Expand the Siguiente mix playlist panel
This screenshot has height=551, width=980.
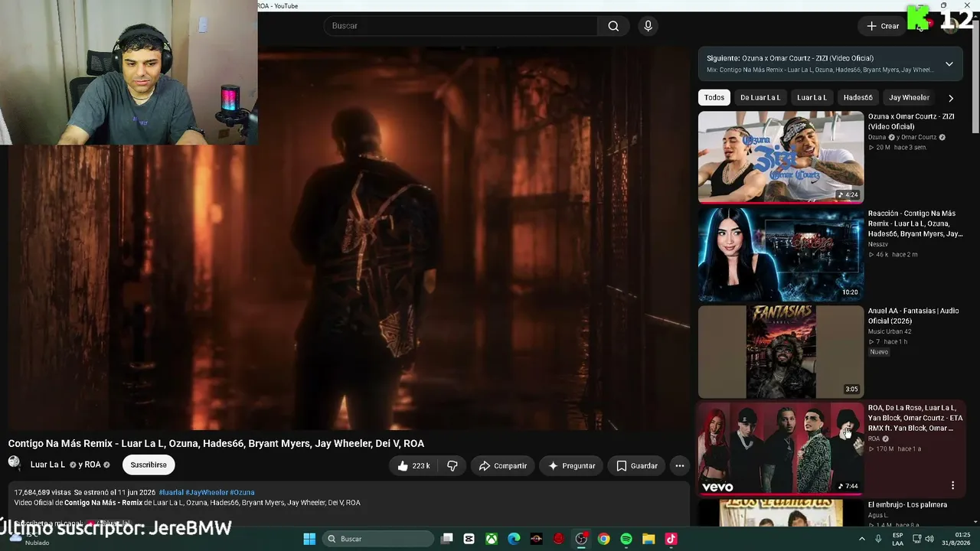(x=949, y=64)
